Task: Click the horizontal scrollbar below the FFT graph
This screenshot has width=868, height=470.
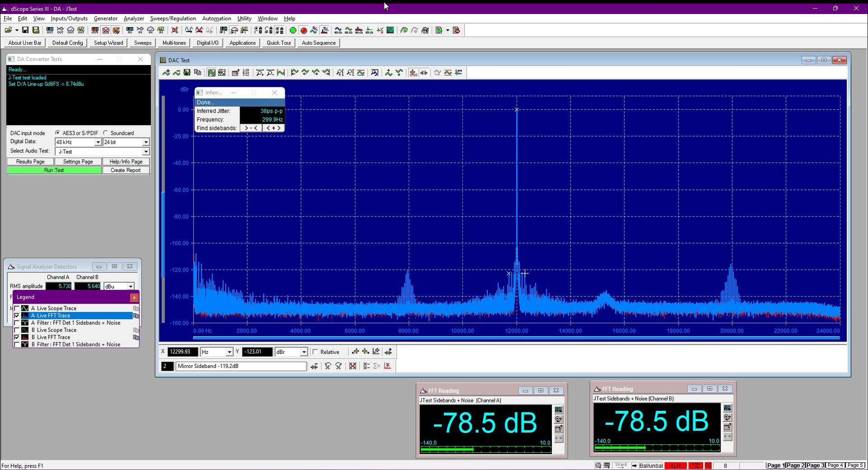Action: tap(516, 338)
